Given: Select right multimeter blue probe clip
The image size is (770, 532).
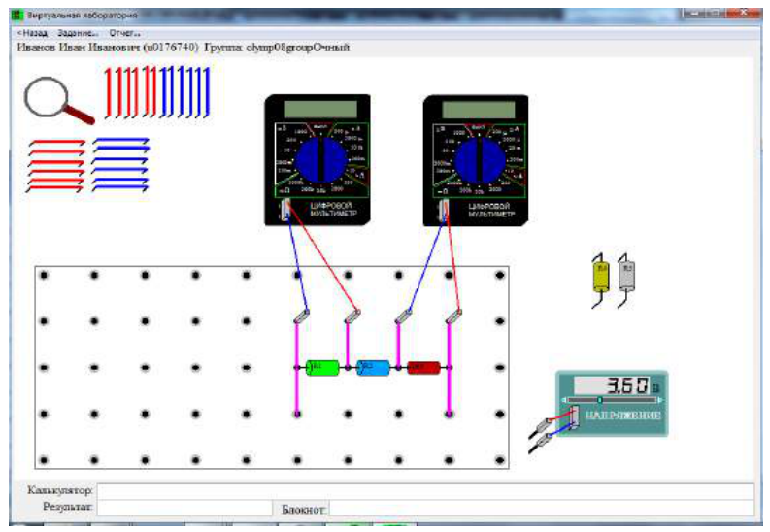Looking at the screenshot, I should click(403, 316).
